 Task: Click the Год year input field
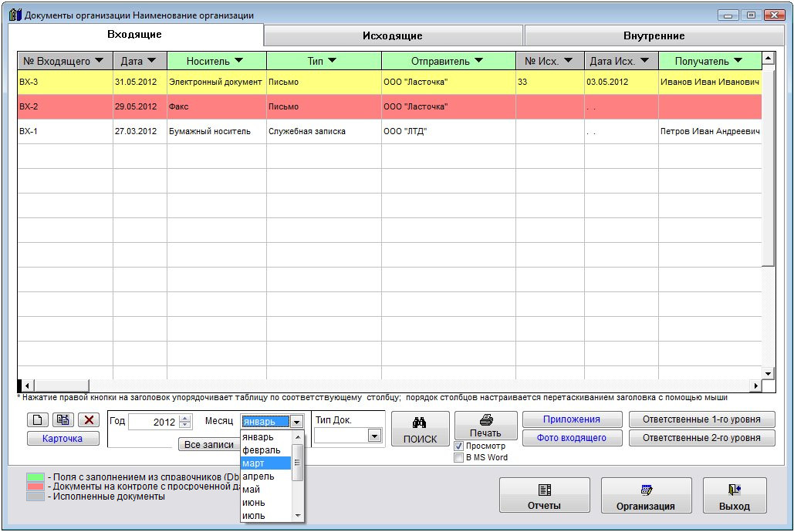point(154,422)
